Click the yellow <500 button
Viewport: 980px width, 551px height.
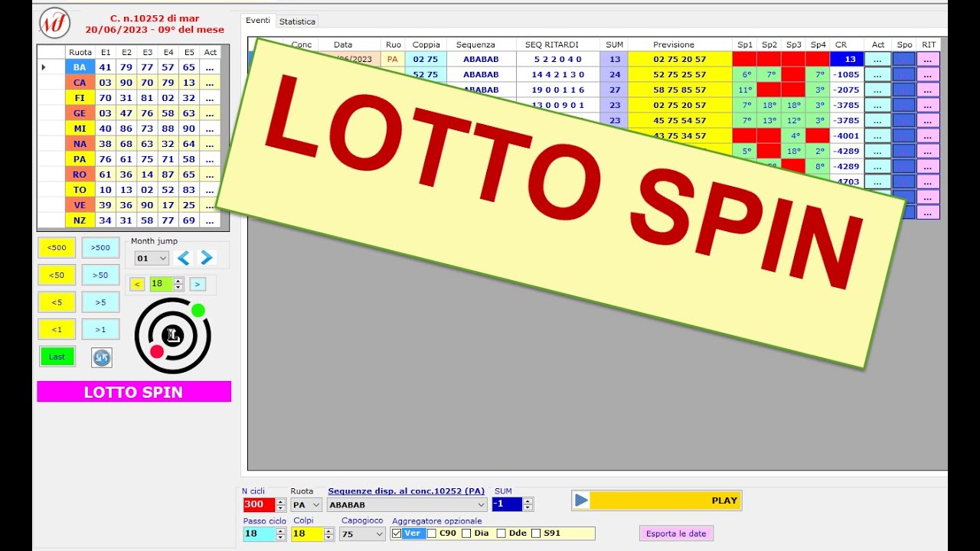coord(57,247)
